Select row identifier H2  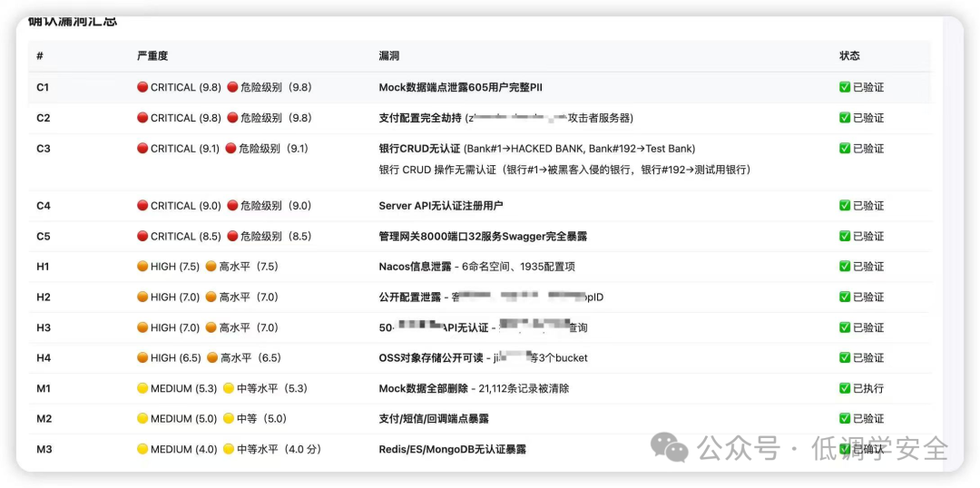coord(44,298)
